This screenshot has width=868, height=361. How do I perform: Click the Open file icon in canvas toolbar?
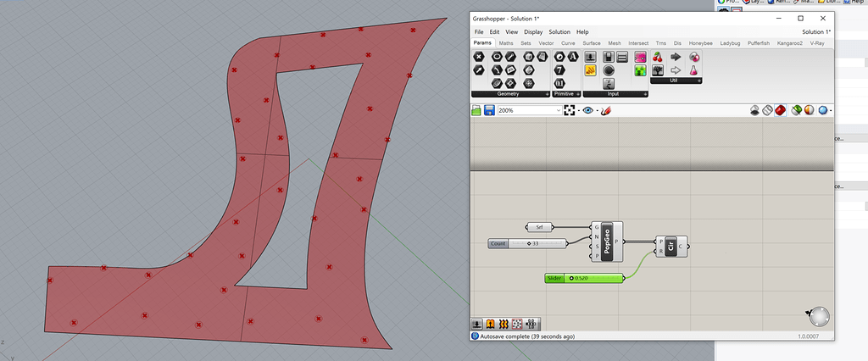coord(476,110)
